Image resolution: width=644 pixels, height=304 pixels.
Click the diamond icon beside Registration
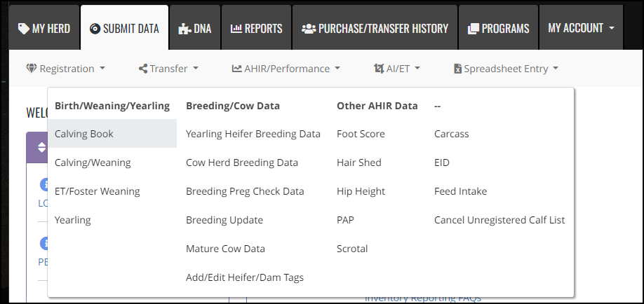(31, 69)
